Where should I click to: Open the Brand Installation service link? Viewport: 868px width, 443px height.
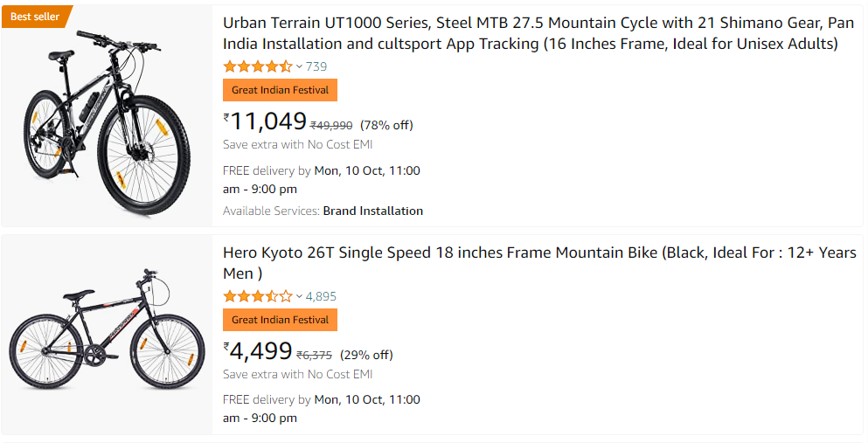tap(372, 211)
